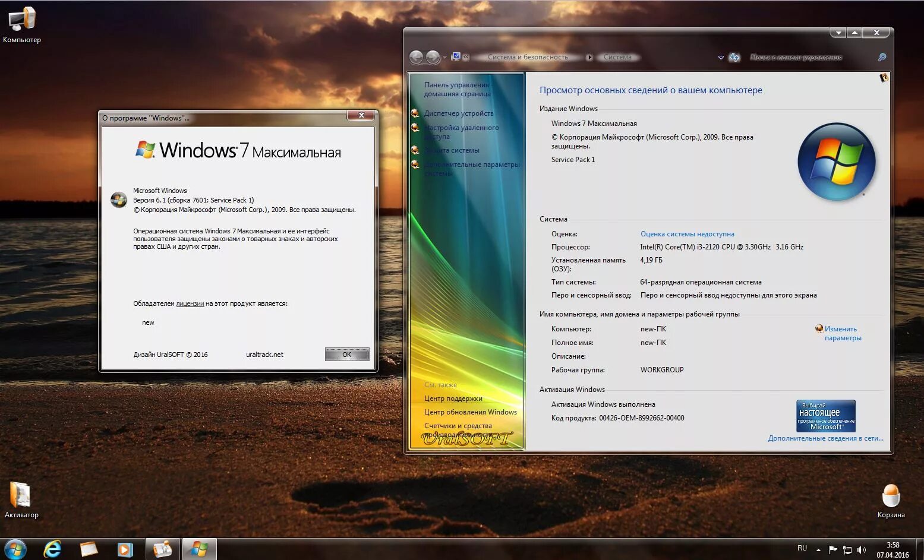
Task: Open the folder icon on the taskbar
Action: 89,549
